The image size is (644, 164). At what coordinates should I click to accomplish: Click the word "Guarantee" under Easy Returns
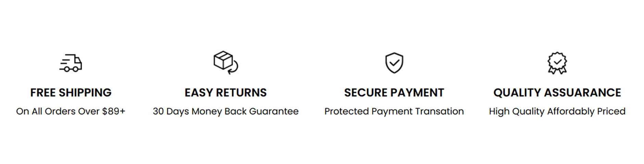pos(274,111)
